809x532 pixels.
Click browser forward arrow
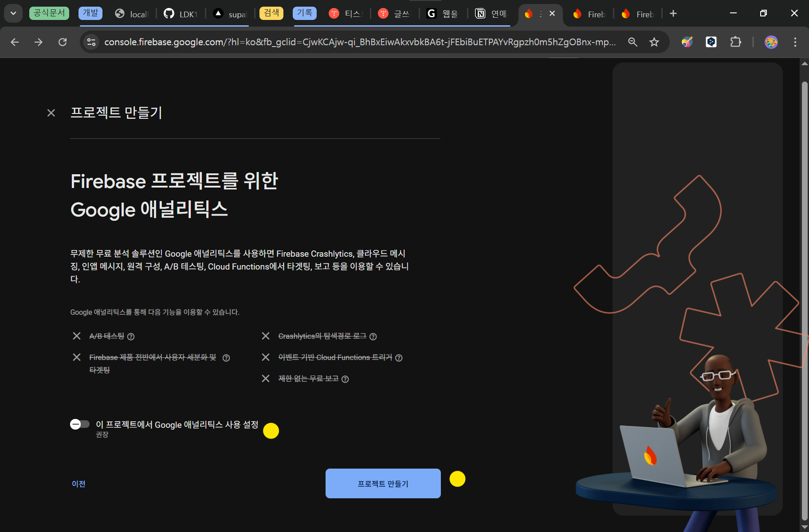[x=39, y=42]
